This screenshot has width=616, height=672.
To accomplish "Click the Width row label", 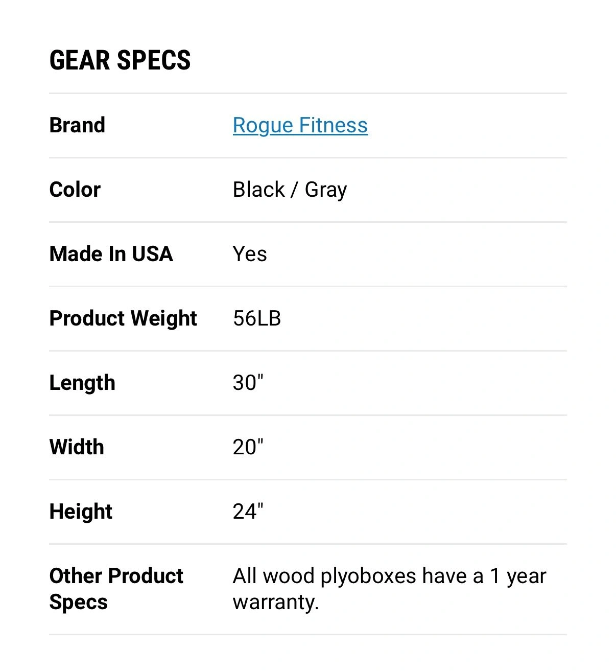I will coord(77,447).
